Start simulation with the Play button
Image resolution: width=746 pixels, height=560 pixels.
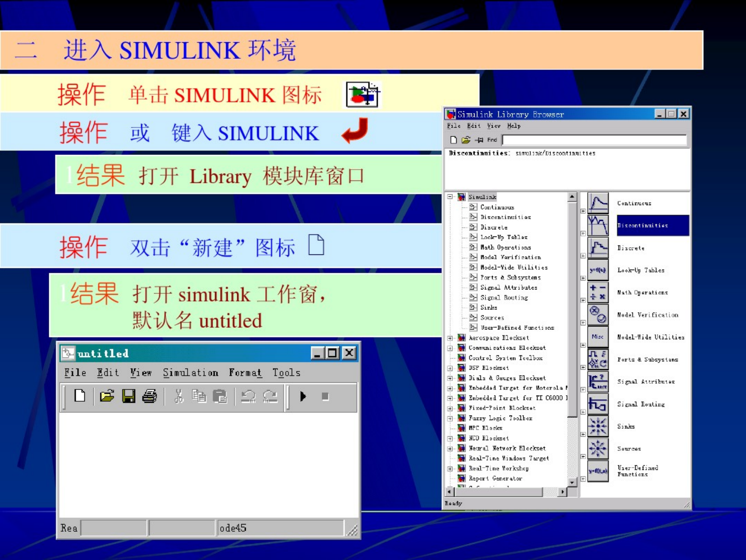[x=303, y=396]
